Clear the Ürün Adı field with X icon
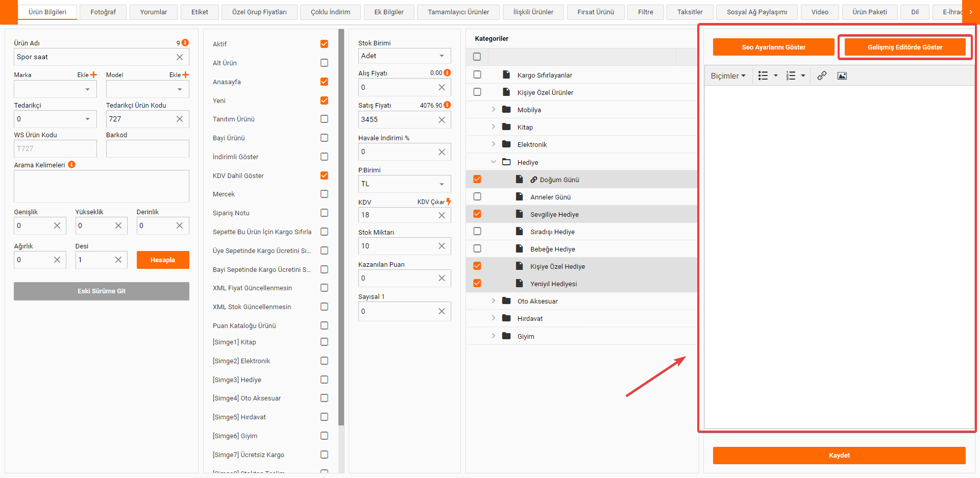980x478 pixels. [180, 57]
